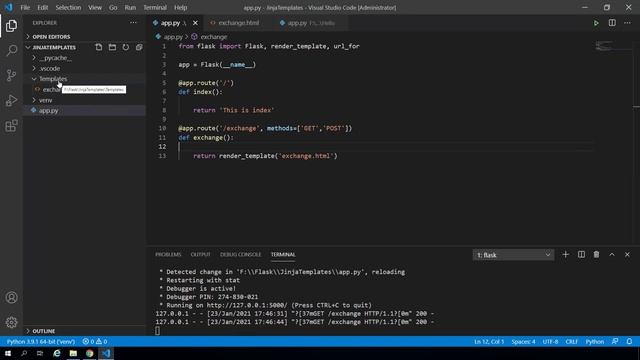
Task: Open the Help menu
Action: click(x=180, y=7)
